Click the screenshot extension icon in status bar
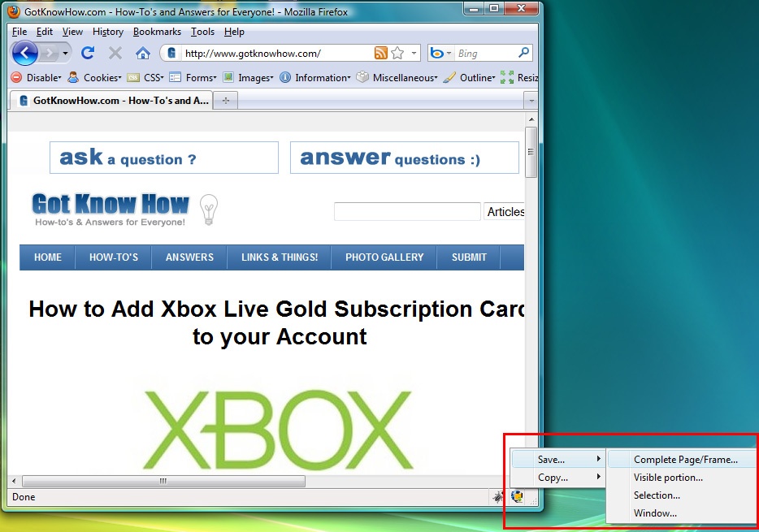759x532 pixels. coord(517,497)
